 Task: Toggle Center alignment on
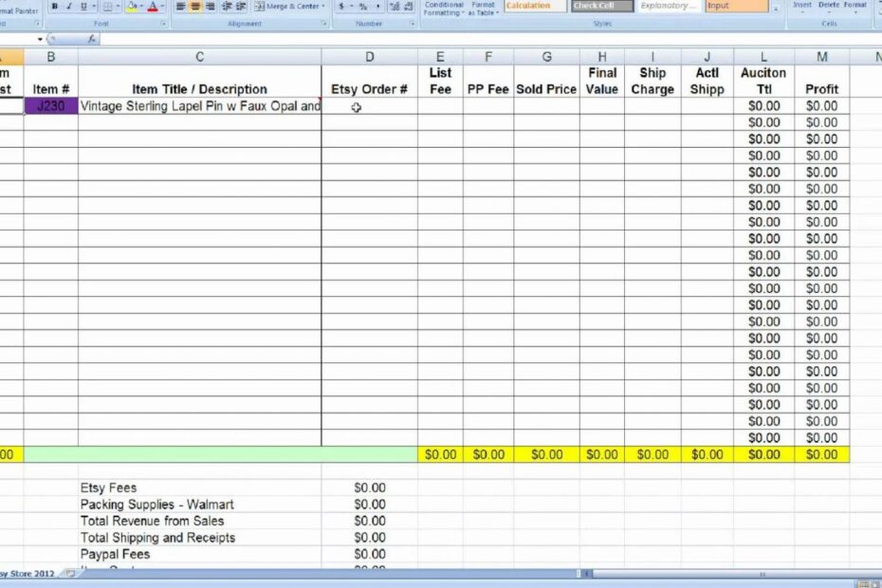click(195, 6)
